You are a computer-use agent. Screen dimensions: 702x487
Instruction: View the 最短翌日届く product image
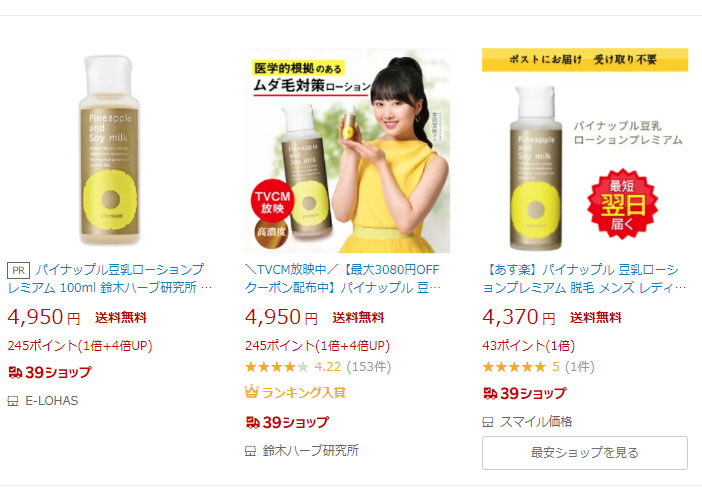pyautogui.click(x=585, y=150)
